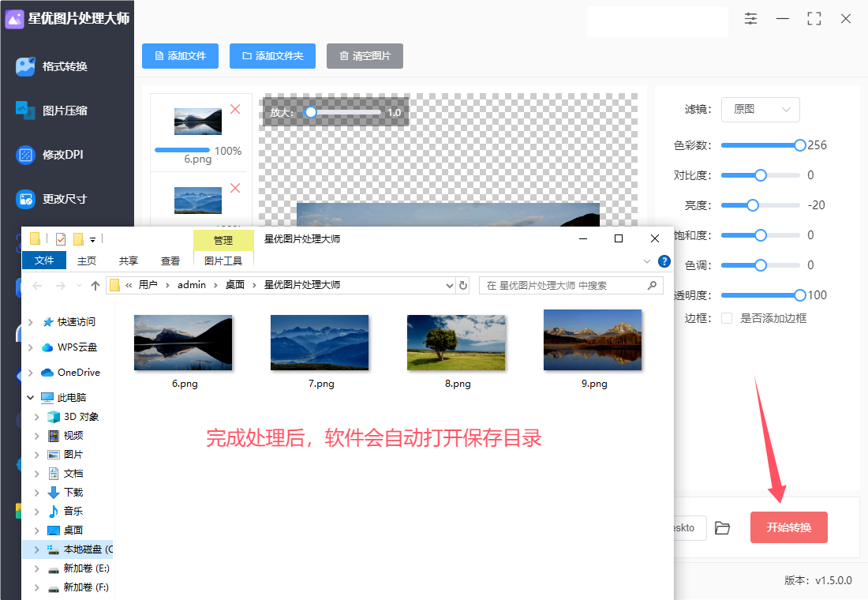Switch to the 图片工具 ribbon tab
This screenshot has width=868, height=600.
[223, 261]
